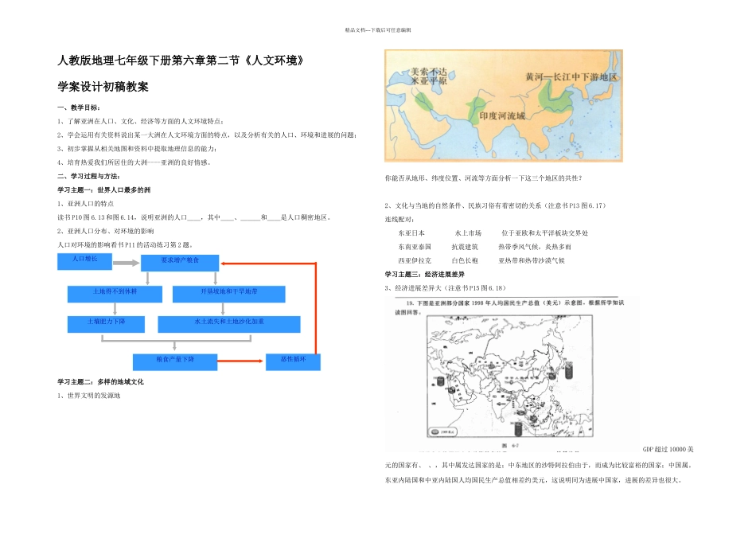Select heading 一、教学目标

coord(79,107)
